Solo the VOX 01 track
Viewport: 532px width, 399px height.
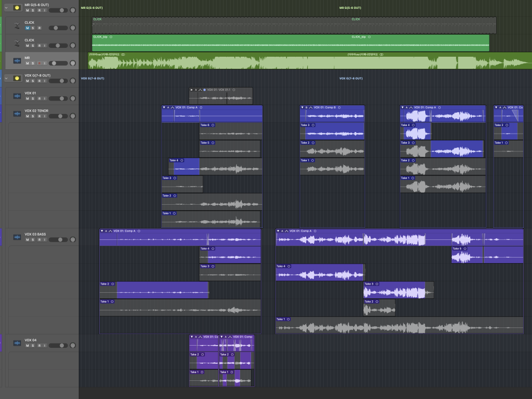pos(33,99)
